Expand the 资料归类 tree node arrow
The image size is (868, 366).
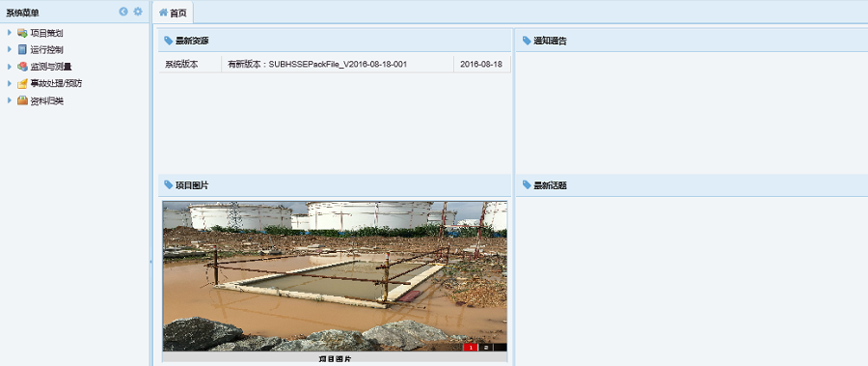[10, 101]
